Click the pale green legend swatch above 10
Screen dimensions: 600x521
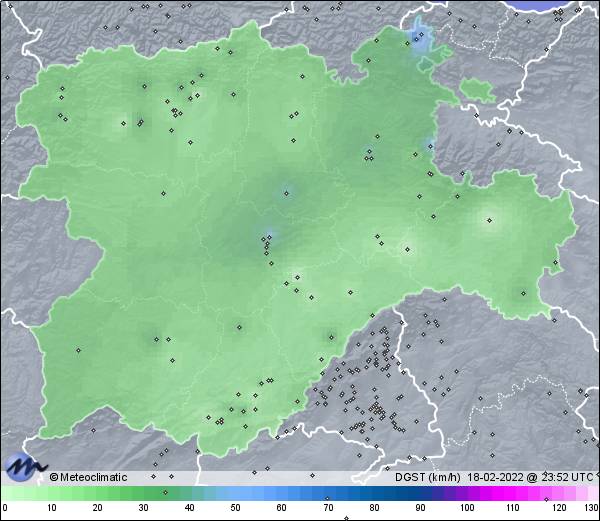point(52,493)
